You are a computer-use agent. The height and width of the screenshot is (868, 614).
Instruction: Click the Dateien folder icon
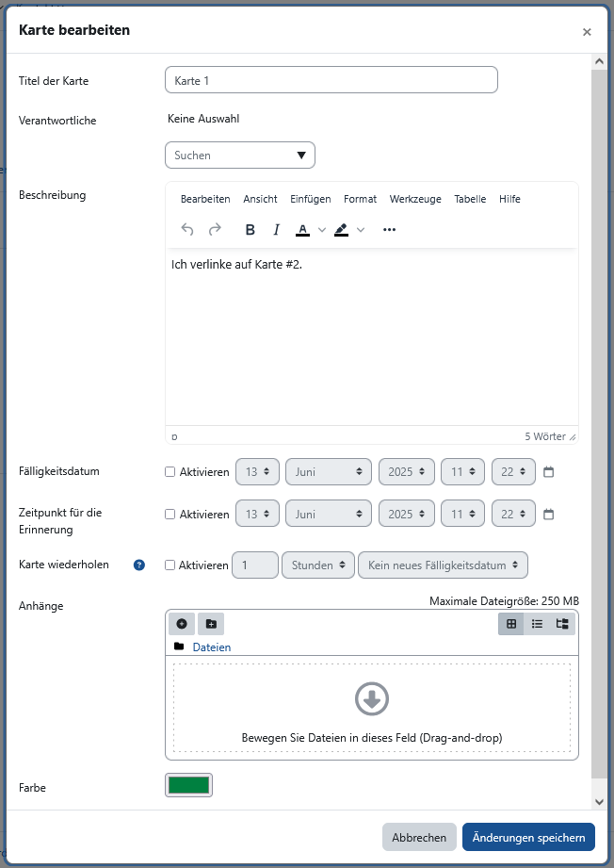pyautogui.click(x=179, y=647)
